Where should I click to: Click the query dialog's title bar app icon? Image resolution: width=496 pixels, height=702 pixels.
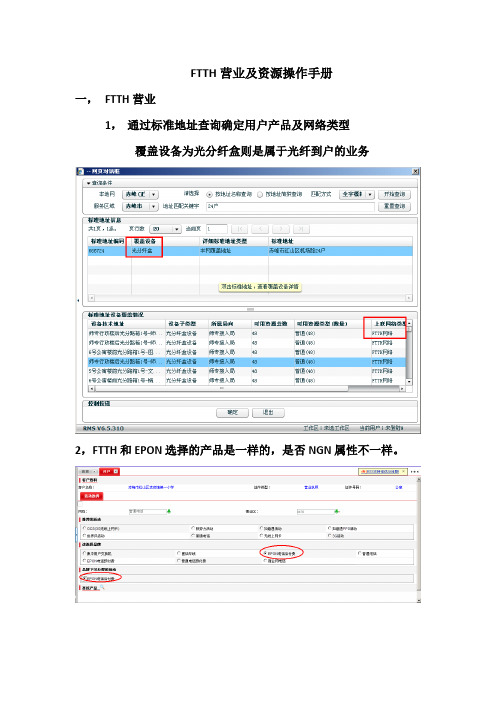pyautogui.click(x=80, y=171)
